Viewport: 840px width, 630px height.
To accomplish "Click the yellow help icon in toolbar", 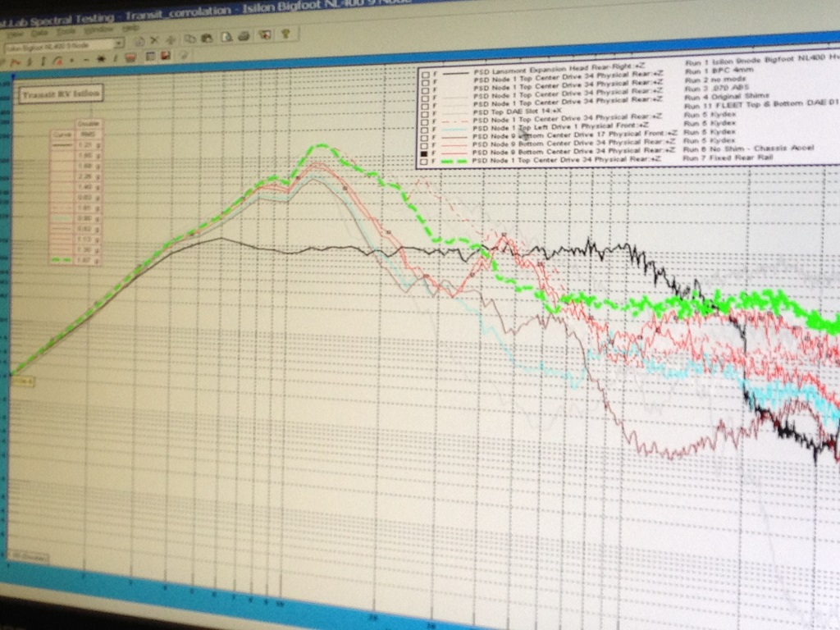I will pyautogui.click(x=285, y=35).
